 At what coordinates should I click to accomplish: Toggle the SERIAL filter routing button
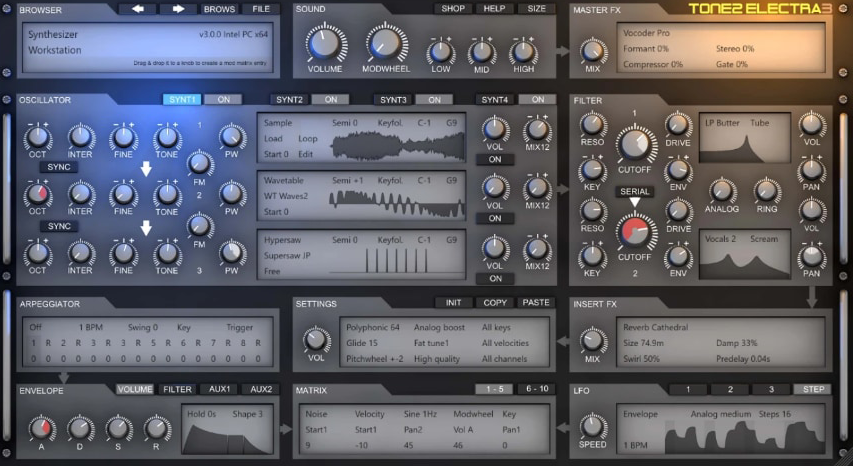click(634, 191)
